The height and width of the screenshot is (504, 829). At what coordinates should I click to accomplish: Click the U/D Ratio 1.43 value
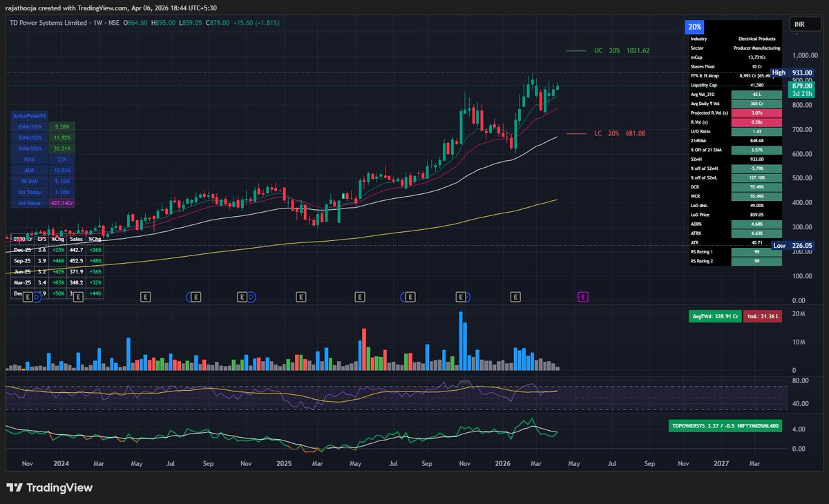pos(757,131)
